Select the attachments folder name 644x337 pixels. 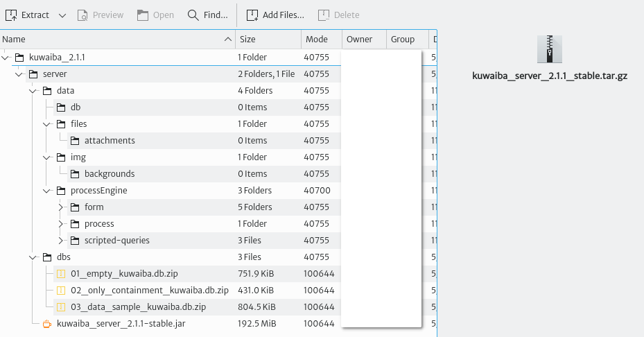(x=110, y=141)
